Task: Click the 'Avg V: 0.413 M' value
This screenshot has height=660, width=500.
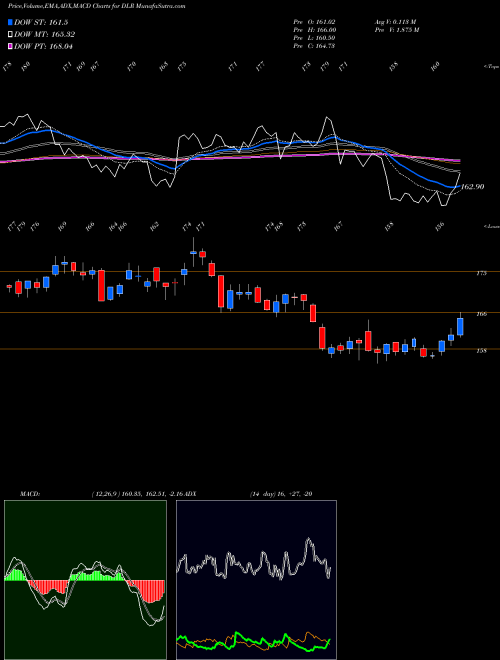Action: pos(395,22)
